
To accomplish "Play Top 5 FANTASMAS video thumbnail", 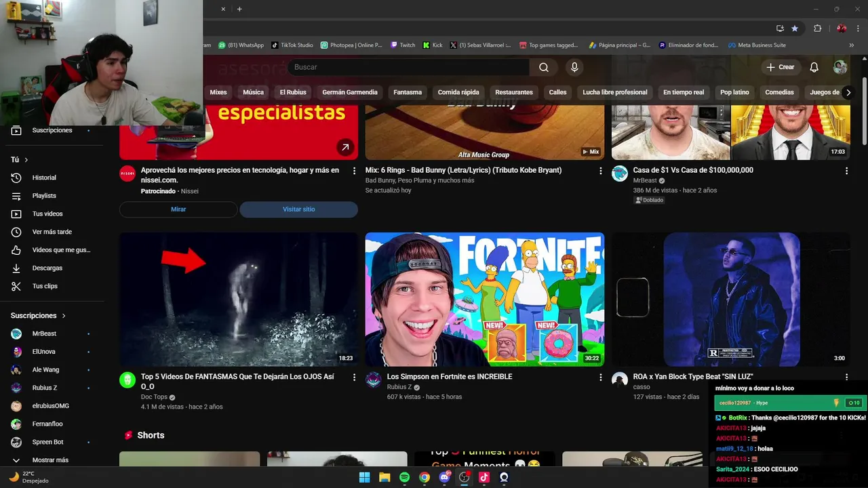I will [239, 300].
